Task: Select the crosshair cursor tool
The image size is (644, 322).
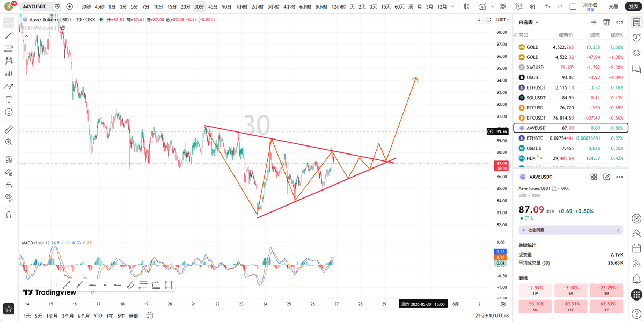Action: tap(9, 23)
